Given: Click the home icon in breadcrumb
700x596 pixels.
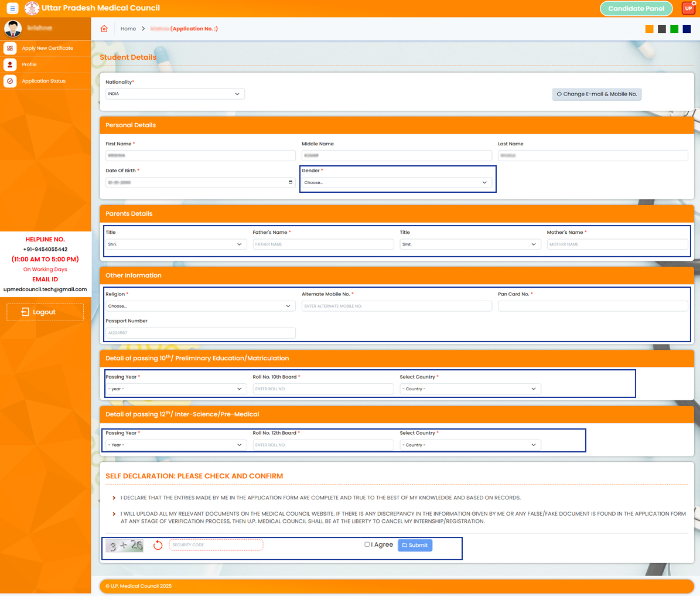Looking at the screenshot, I should (x=104, y=29).
